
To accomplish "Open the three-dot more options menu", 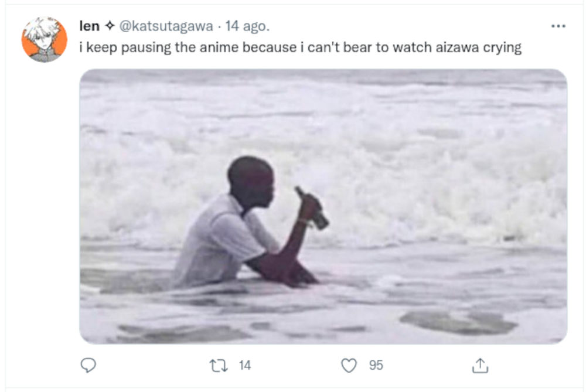I will point(558,26).
